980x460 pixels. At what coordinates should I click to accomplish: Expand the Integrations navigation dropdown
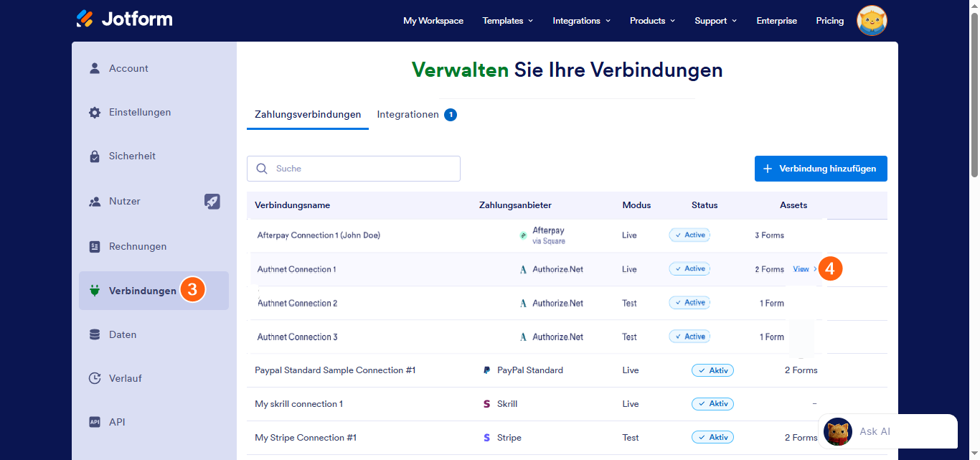(581, 21)
